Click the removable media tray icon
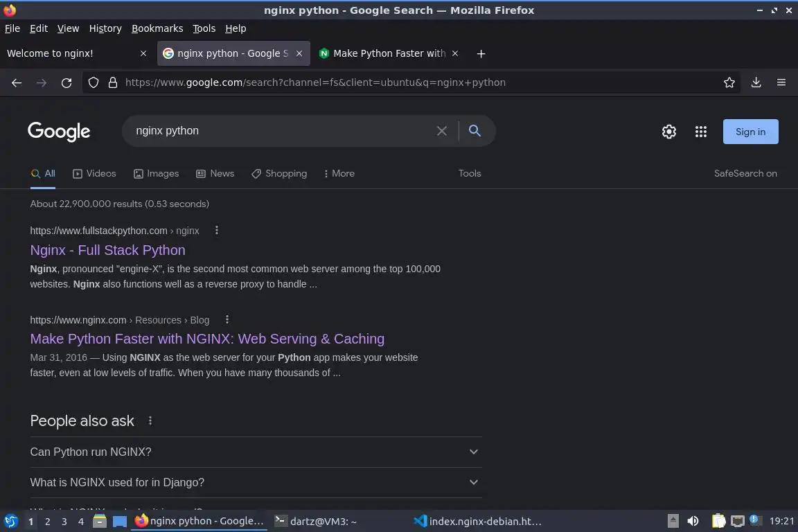 tap(673, 522)
